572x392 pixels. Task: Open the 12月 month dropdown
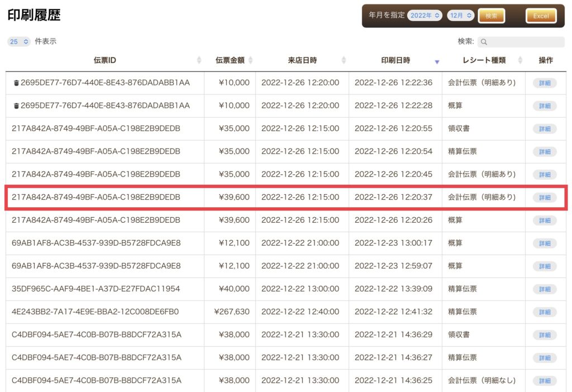(461, 15)
